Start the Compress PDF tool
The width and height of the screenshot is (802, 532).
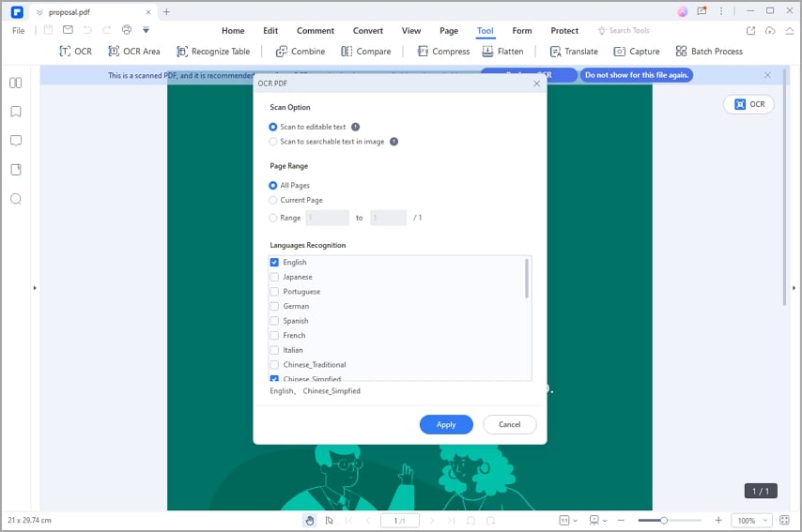(443, 51)
